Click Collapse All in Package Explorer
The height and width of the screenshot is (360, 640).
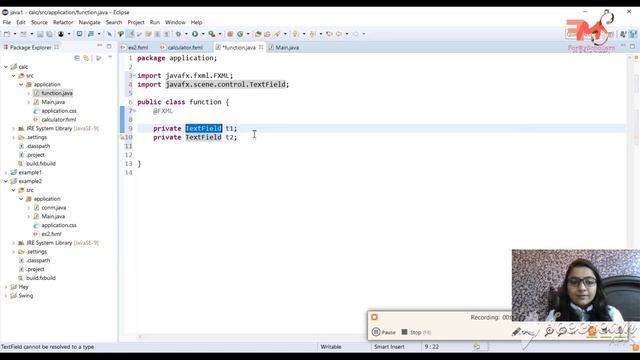[77, 58]
